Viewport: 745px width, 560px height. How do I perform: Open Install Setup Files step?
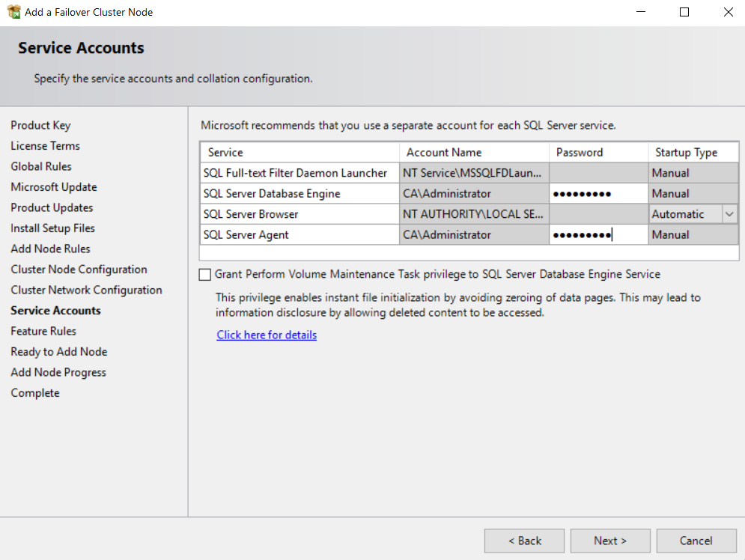52,228
